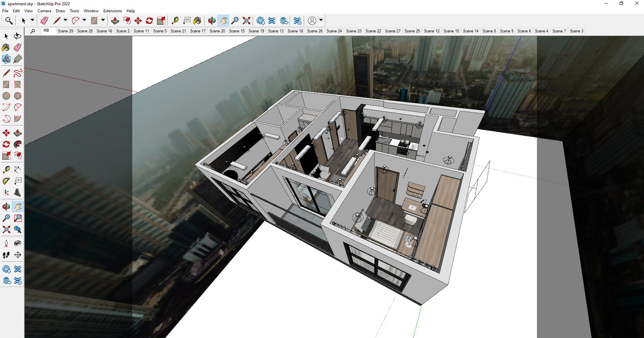The image size is (644, 338).
Task: Switch to the Scene 17 tab
Action: [198, 31]
